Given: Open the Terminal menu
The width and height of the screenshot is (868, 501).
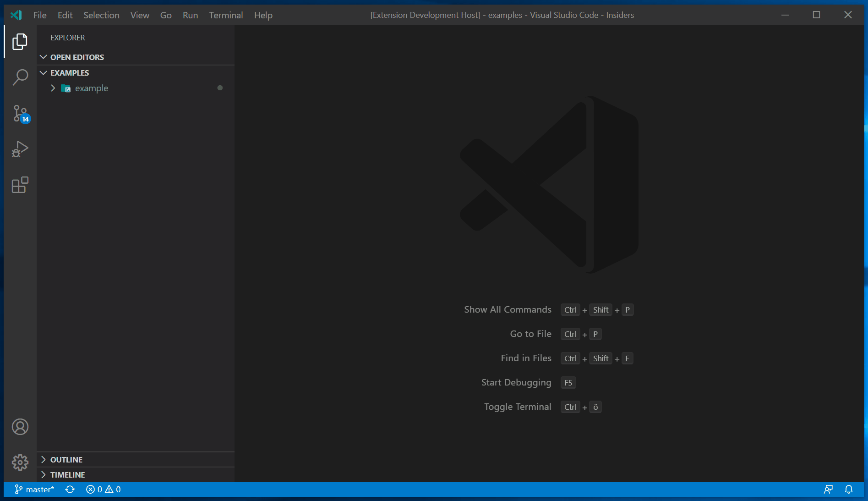Looking at the screenshot, I should (225, 15).
